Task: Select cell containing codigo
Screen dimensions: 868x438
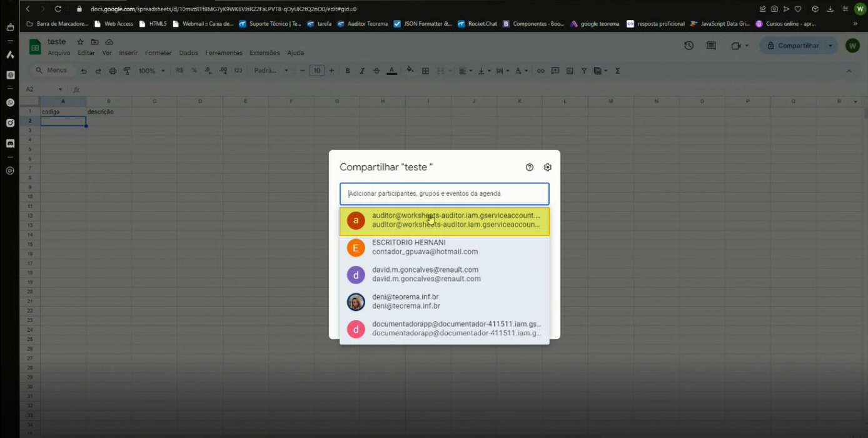Action: [x=63, y=112]
